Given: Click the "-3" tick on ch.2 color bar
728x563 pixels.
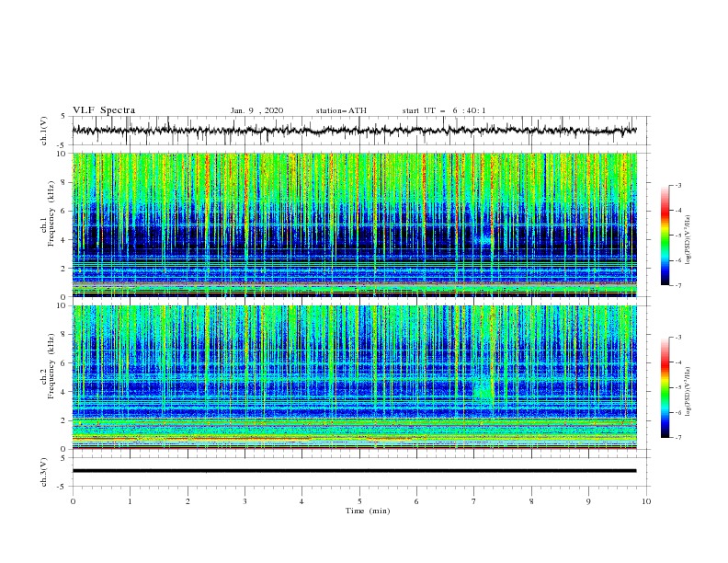Looking at the screenshot, I should coord(677,338).
